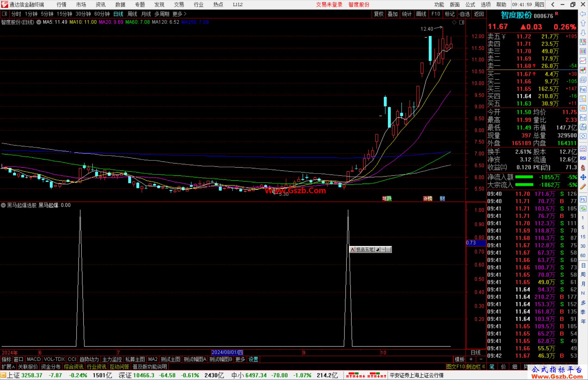Click the red S arrow icon
Viewport: 588px width, 380px height.
583,168
